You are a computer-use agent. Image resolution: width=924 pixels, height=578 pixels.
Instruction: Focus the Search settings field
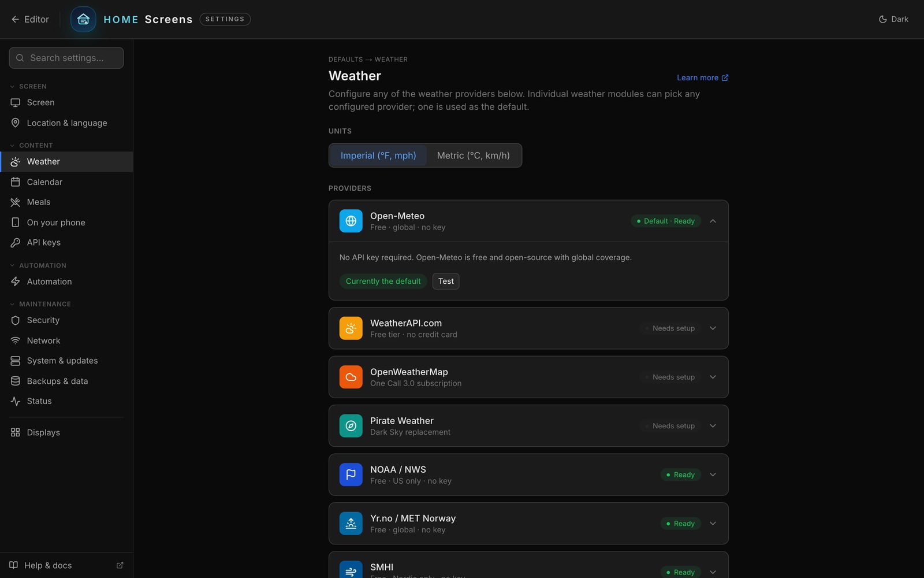coord(66,58)
